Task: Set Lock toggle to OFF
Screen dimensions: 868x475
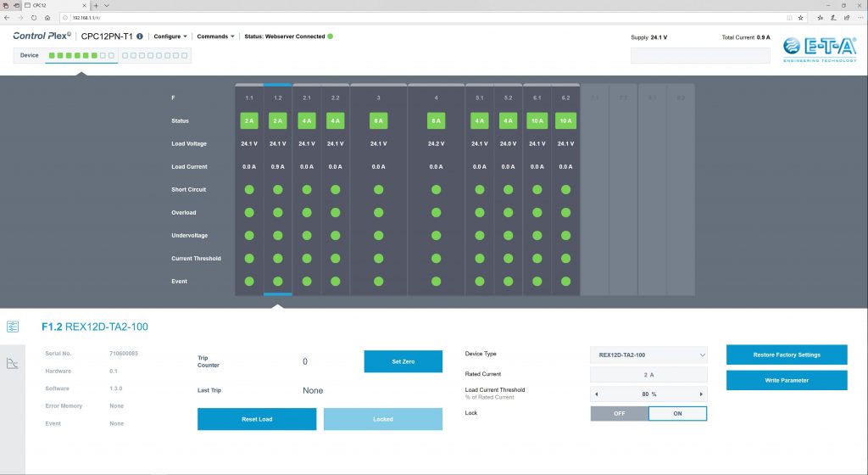Action: click(x=620, y=413)
